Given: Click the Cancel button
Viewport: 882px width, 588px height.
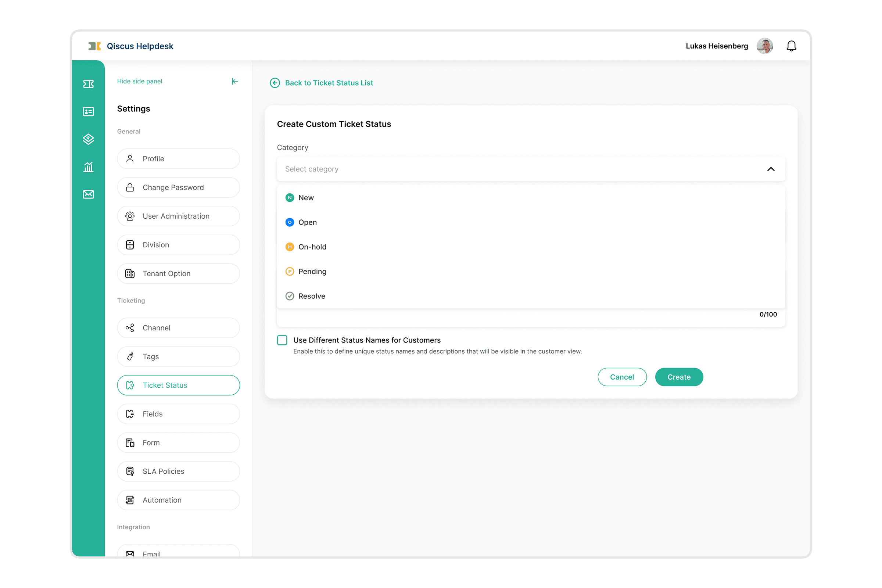Looking at the screenshot, I should coord(622,377).
